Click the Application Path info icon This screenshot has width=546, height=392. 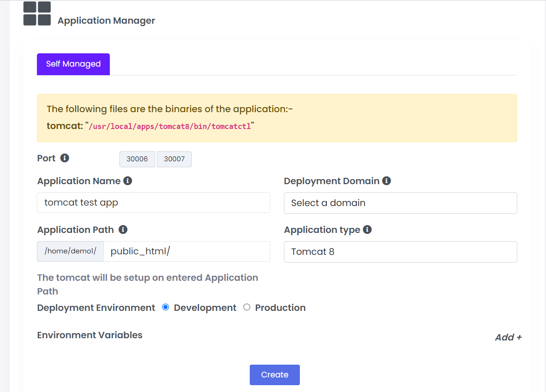point(123,230)
